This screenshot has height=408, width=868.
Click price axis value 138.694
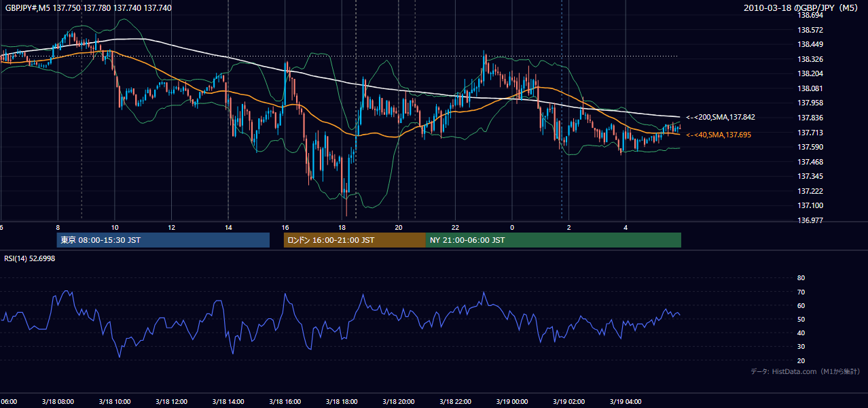click(x=810, y=15)
